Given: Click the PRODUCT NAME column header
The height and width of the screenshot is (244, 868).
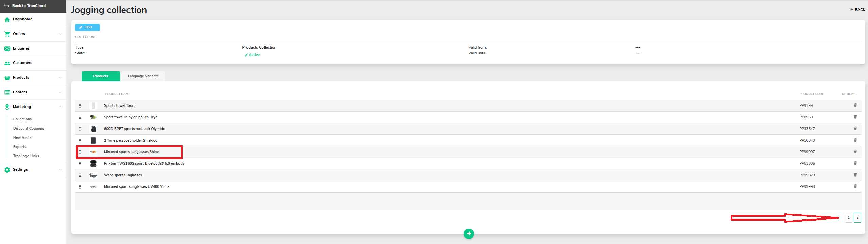Looking at the screenshot, I should point(118,94).
